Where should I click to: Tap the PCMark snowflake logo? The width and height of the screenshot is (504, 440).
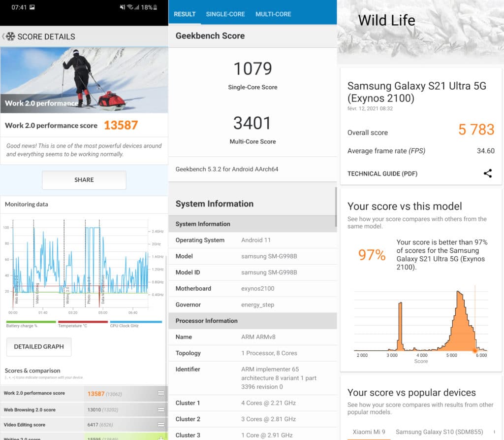pos(11,36)
